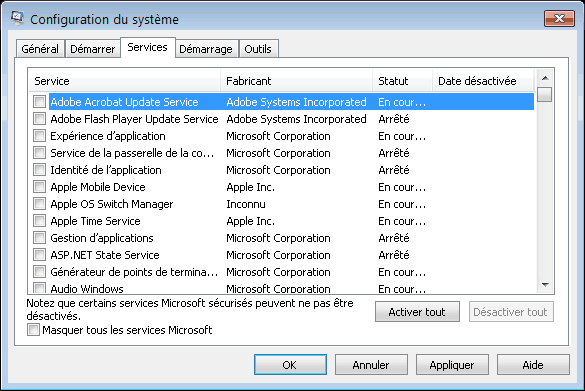Check Masquer tous les services Microsoft
This screenshot has height=391, width=585.
tap(33, 330)
